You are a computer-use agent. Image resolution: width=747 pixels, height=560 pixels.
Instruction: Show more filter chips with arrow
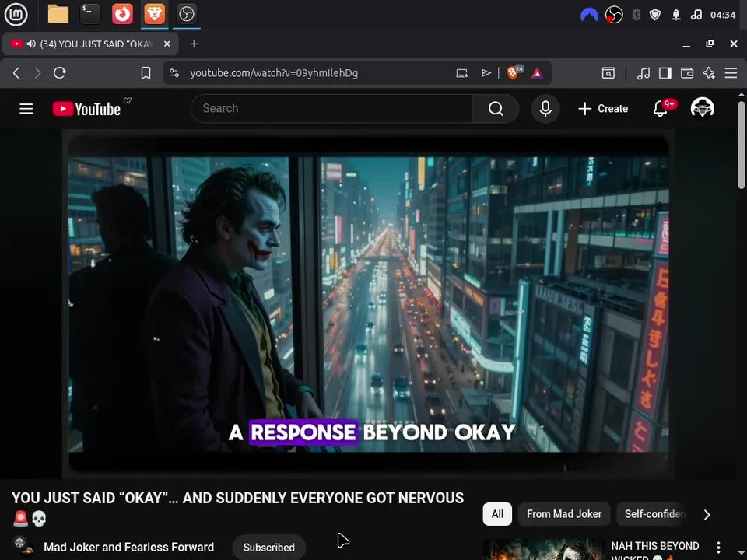707,514
